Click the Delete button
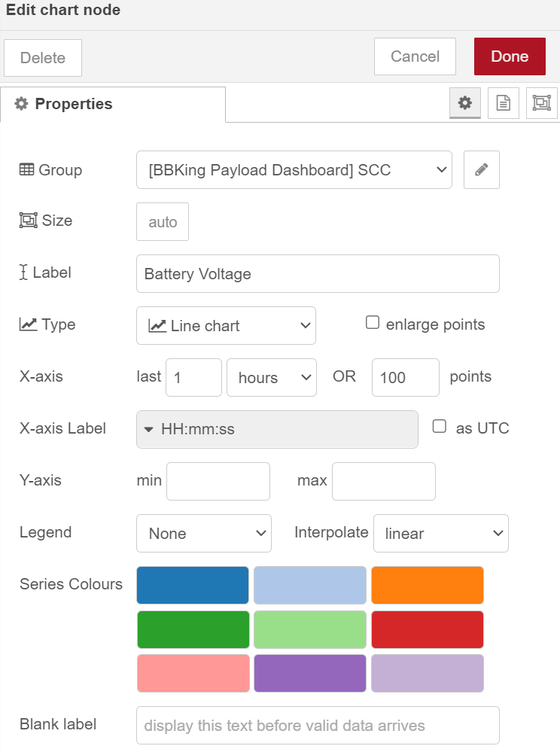 (x=43, y=58)
